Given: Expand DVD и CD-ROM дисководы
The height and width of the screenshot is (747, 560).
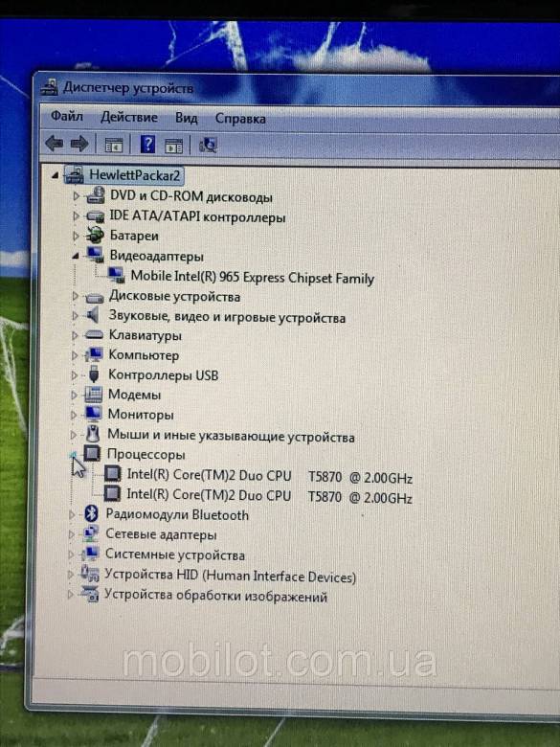Looking at the screenshot, I should (x=76, y=195).
